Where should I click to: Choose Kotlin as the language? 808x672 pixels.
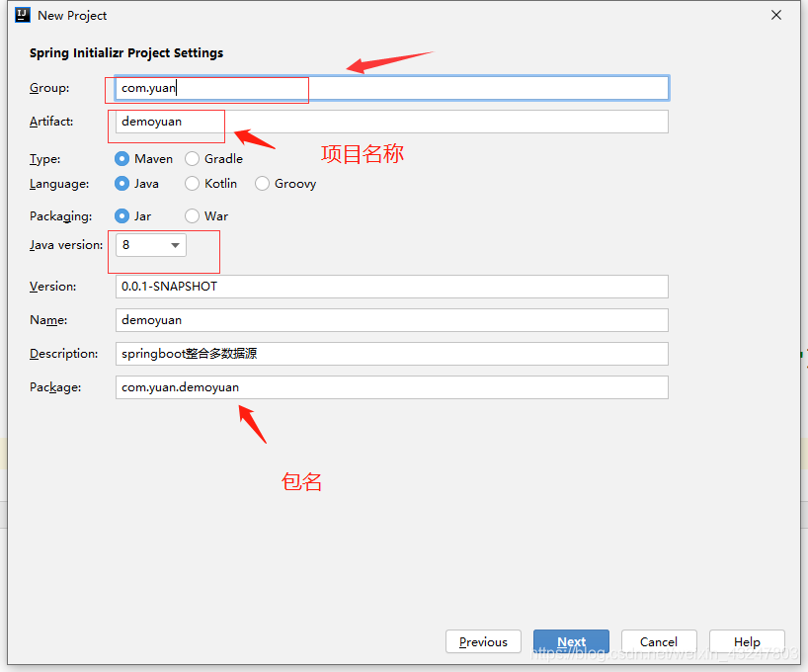(210, 184)
